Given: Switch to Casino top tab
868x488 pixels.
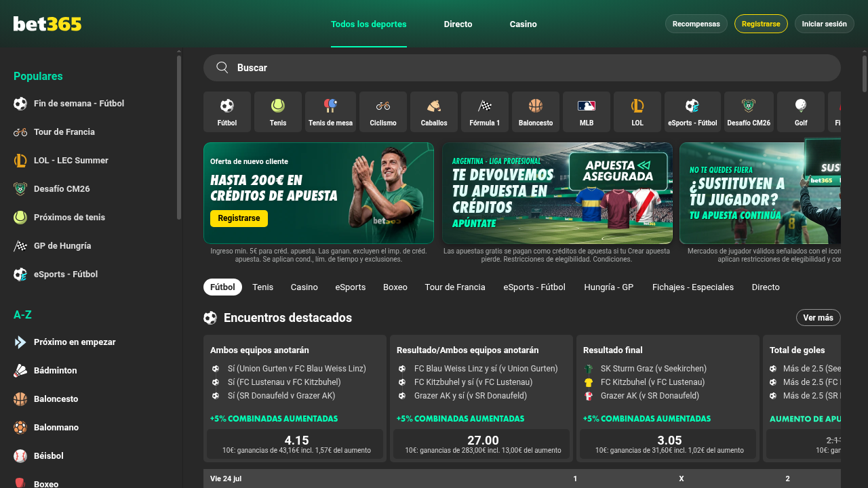Looking at the screenshot, I should coord(524,24).
